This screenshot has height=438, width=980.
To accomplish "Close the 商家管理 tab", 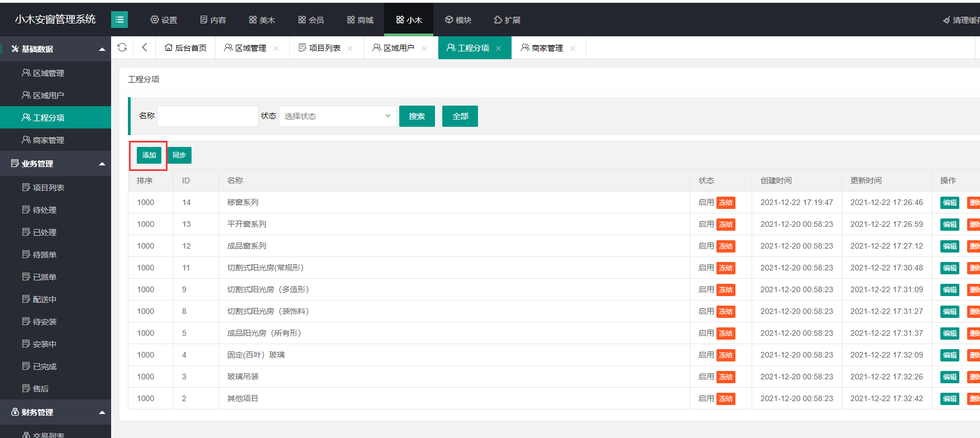I will tap(572, 49).
